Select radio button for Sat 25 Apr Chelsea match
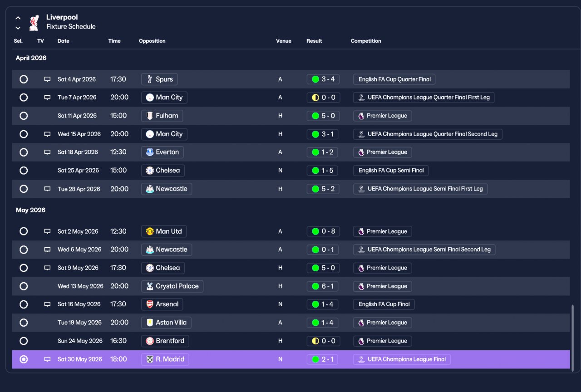Image resolution: width=581 pixels, height=392 pixels. (x=24, y=171)
